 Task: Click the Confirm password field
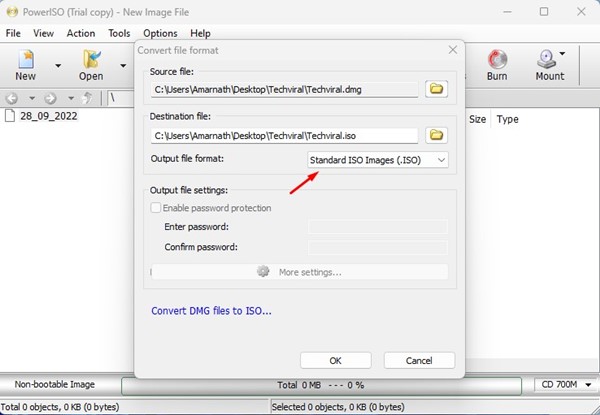point(378,247)
